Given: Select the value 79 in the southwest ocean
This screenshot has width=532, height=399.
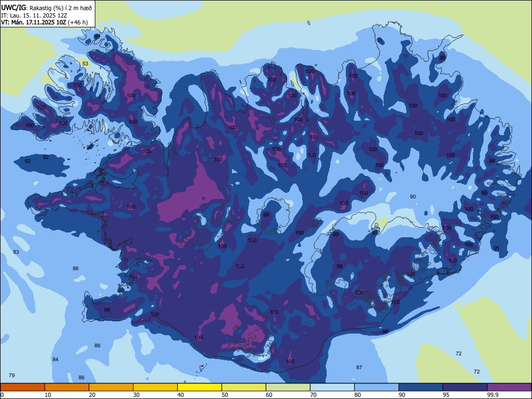Looking at the screenshot, I should (x=12, y=375).
